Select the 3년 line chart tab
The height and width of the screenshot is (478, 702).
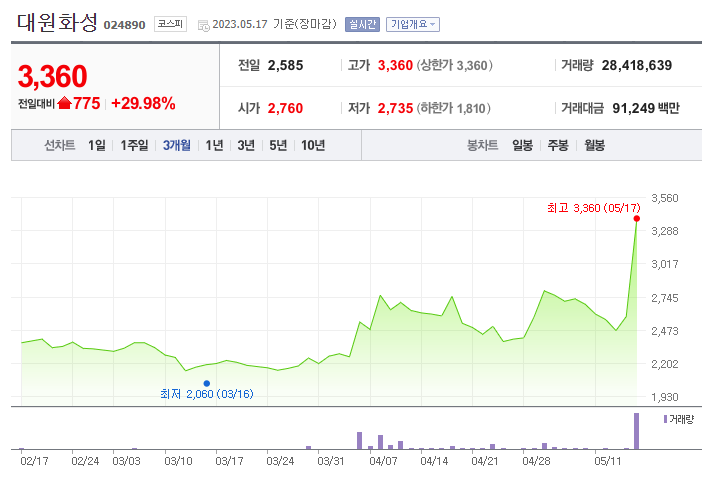(246, 145)
